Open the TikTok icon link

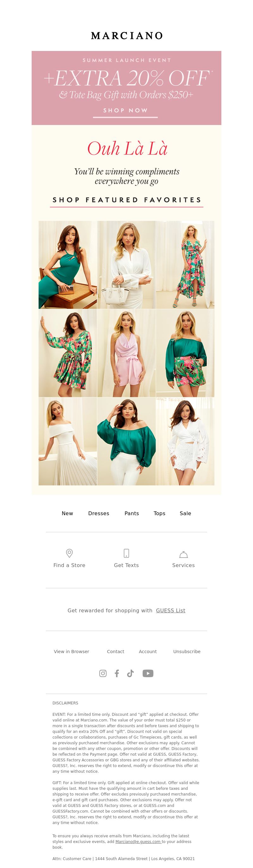pyautogui.click(x=130, y=673)
